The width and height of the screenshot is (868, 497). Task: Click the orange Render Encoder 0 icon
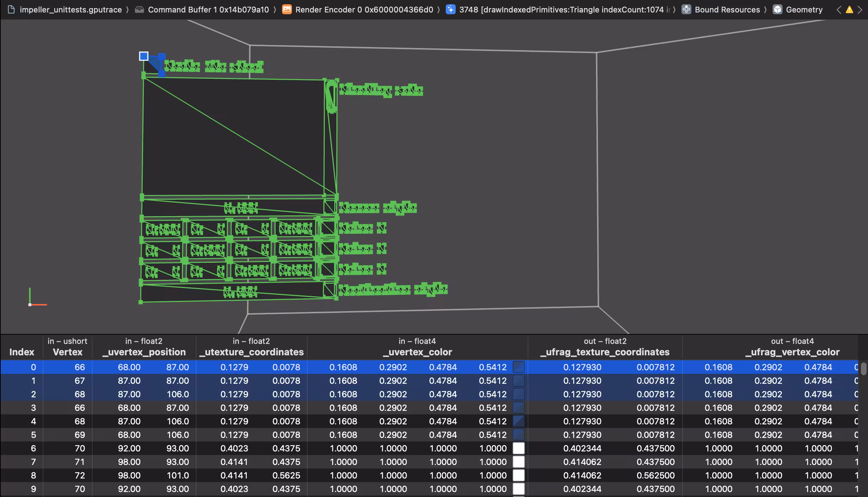(x=287, y=10)
